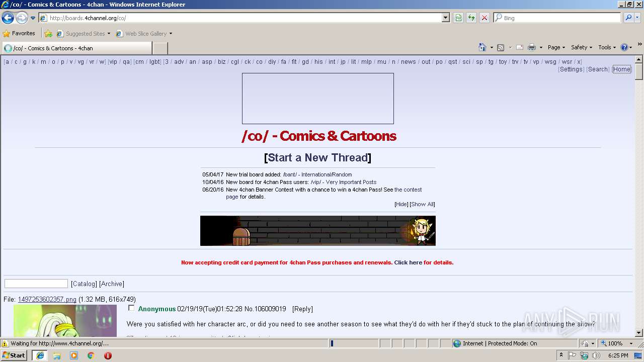
Task: Open the Page menu
Action: point(556,47)
